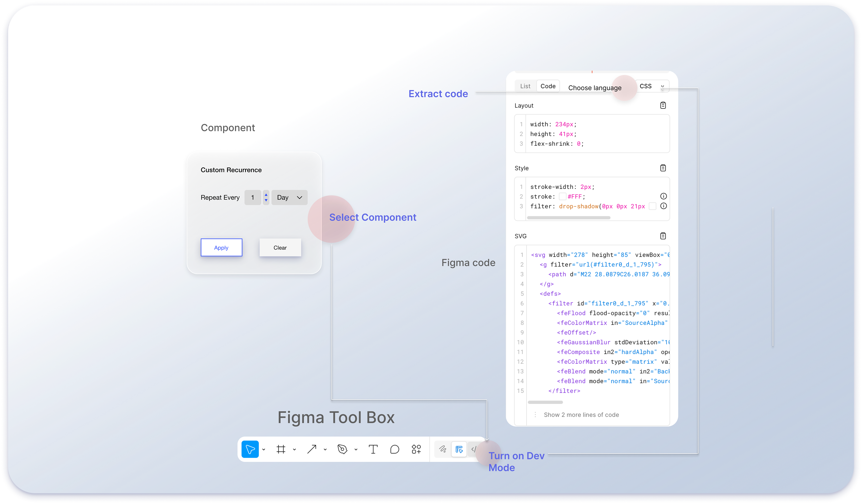Switch to the List tab

[x=525, y=86]
